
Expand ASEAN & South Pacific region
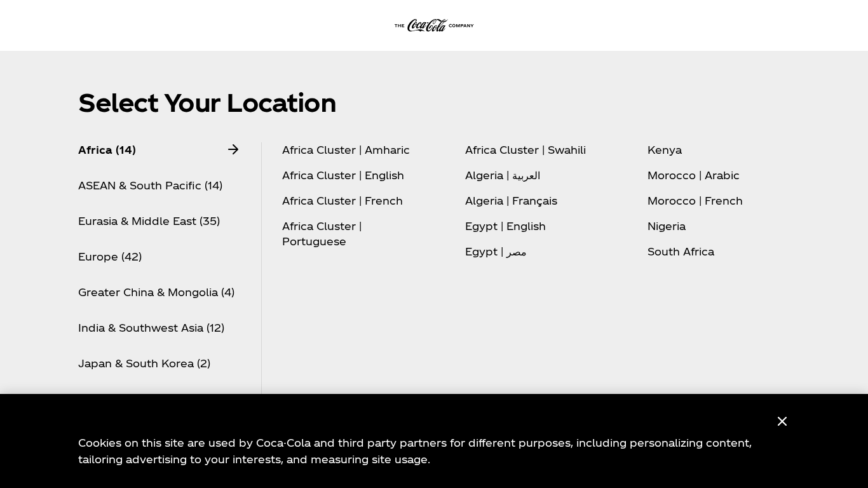150,186
